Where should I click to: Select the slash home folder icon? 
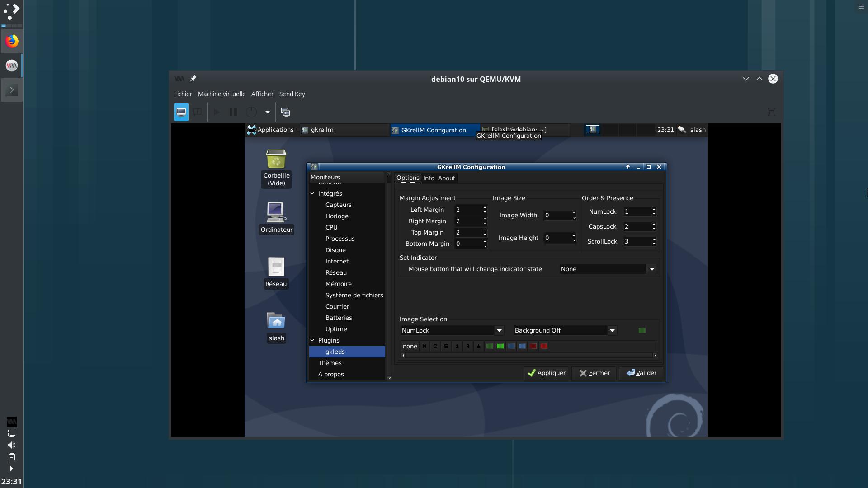(x=276, y=327)
